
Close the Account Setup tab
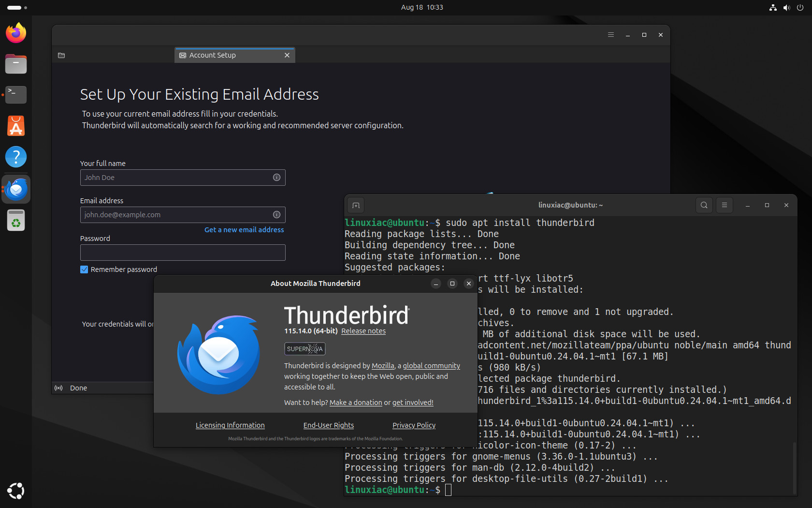287,55
